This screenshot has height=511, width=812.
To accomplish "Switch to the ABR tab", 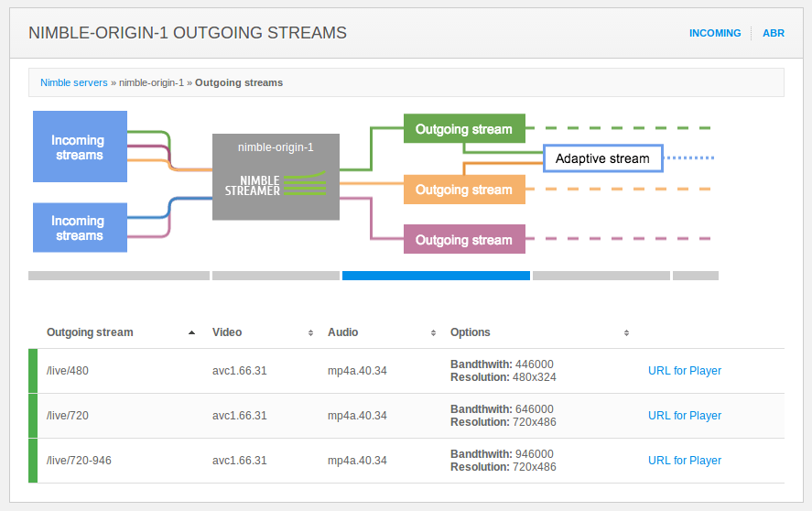I will 774,33.
